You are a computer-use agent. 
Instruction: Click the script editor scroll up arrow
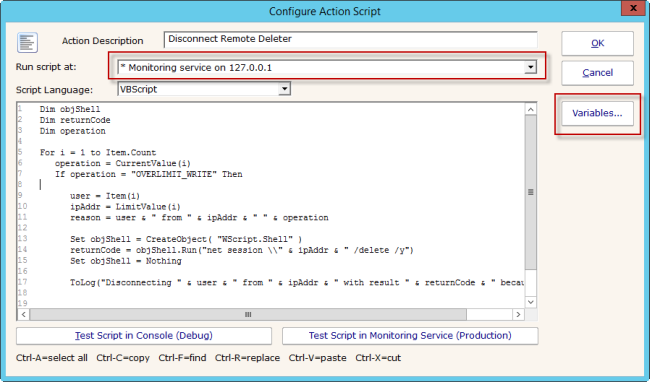click(x=531, y=109)
